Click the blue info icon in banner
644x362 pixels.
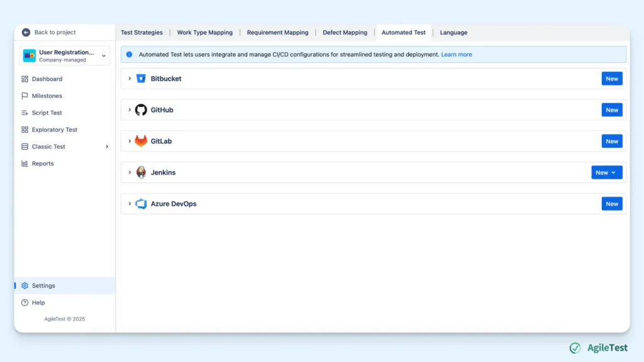tap(130, 54)
